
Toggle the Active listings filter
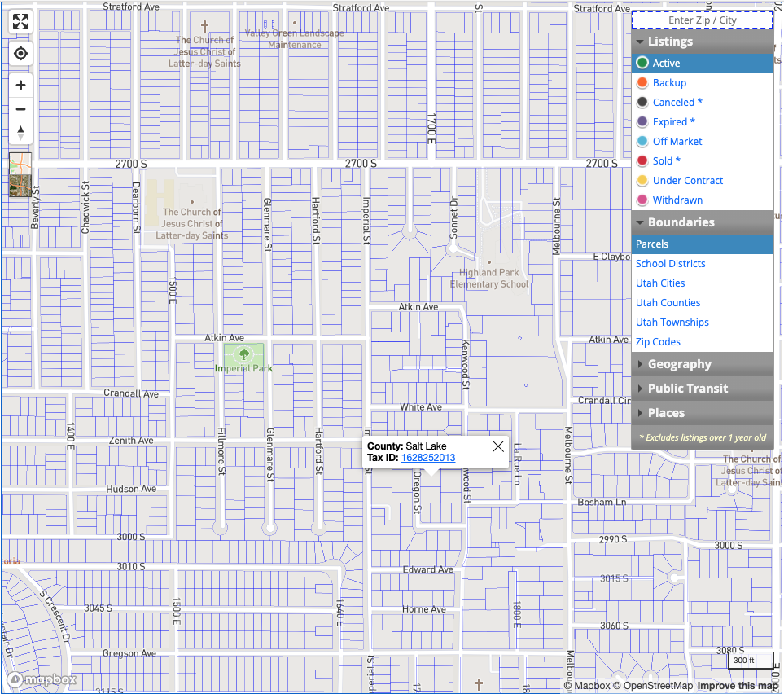[x=703, y=63]
